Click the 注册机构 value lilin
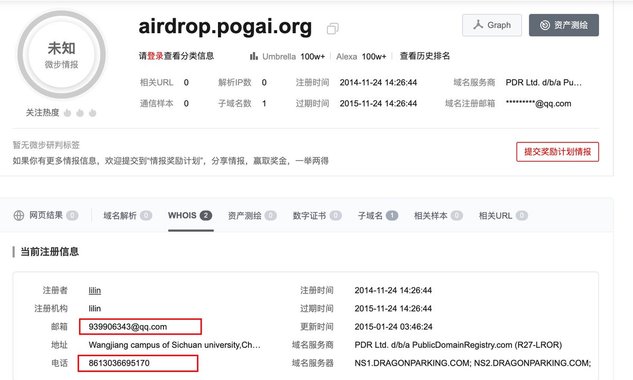The width and height of the screenshot is (633, 380). [95, 308]
